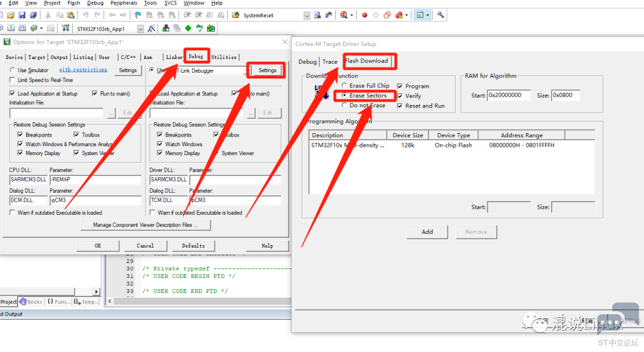This screenshot has height=352, width=644.
Task: Open Options for Target magic wand icon
Action: 151,29
